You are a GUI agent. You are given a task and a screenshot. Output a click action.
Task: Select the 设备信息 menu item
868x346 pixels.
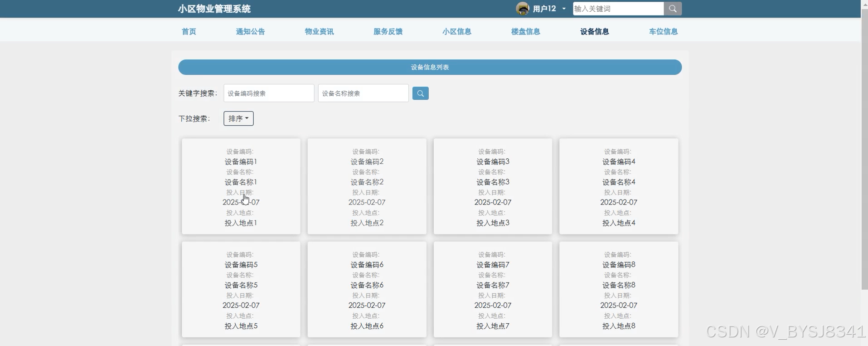595,31
